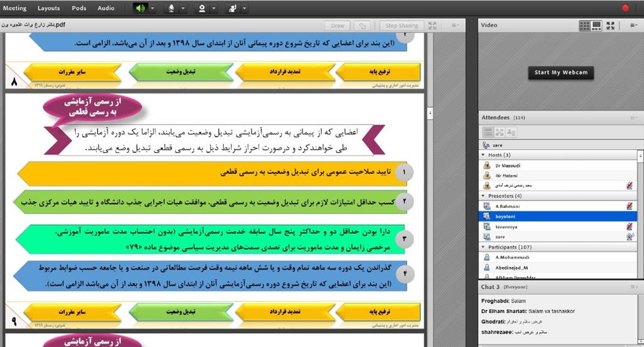Click Ghodrati's chat message
This screenshot has width=644, height=347.
(512, 322)
